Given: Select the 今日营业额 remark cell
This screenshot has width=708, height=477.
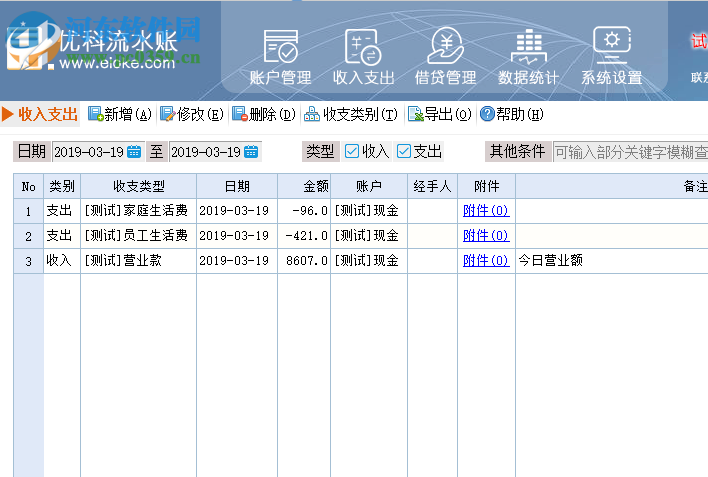Looking at the screenshot, I should 612,261.
